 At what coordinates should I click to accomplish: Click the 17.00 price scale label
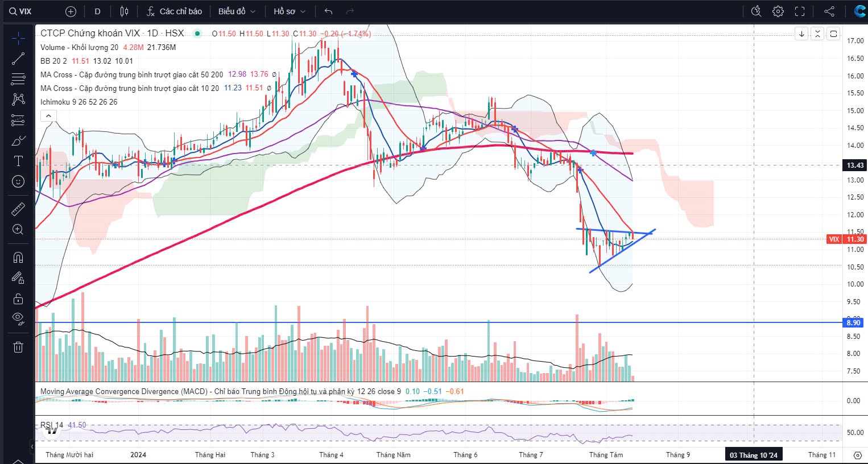pyautogui.click(x=855, y=41)
